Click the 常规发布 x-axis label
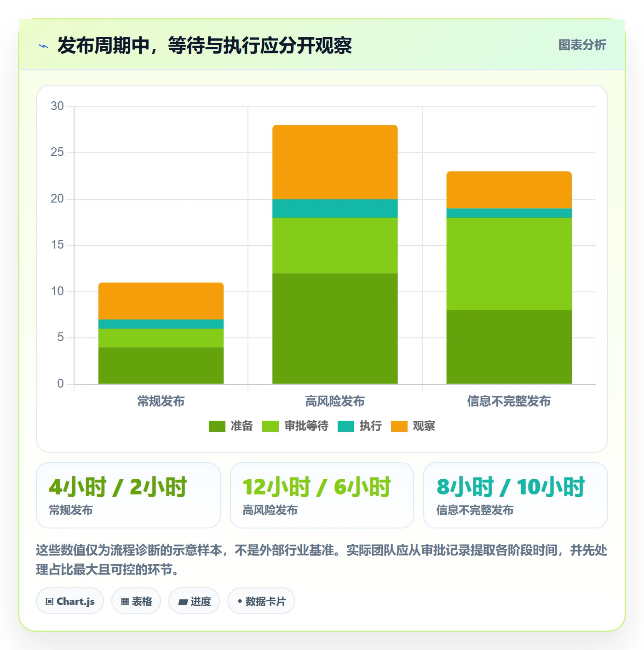The height and width of the screenshot is (650, 644). pyautogui.click(x=161, y=401)
